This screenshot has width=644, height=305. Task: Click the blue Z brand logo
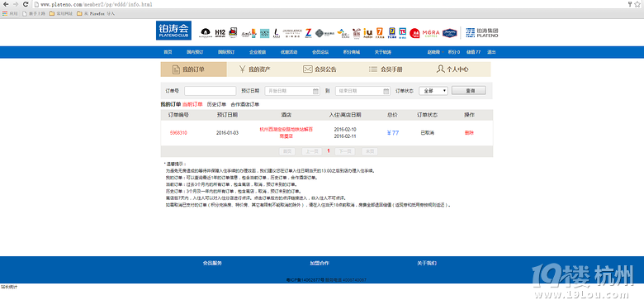[309, 33]
